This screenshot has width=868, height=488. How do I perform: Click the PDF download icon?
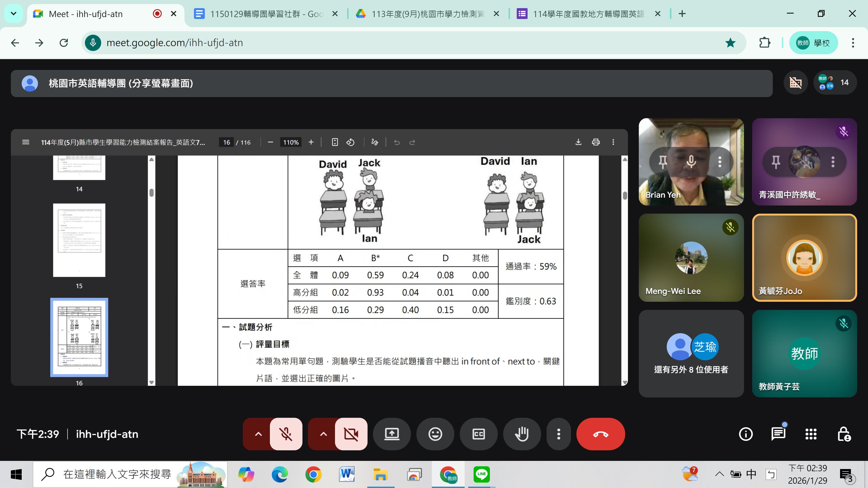578,142
